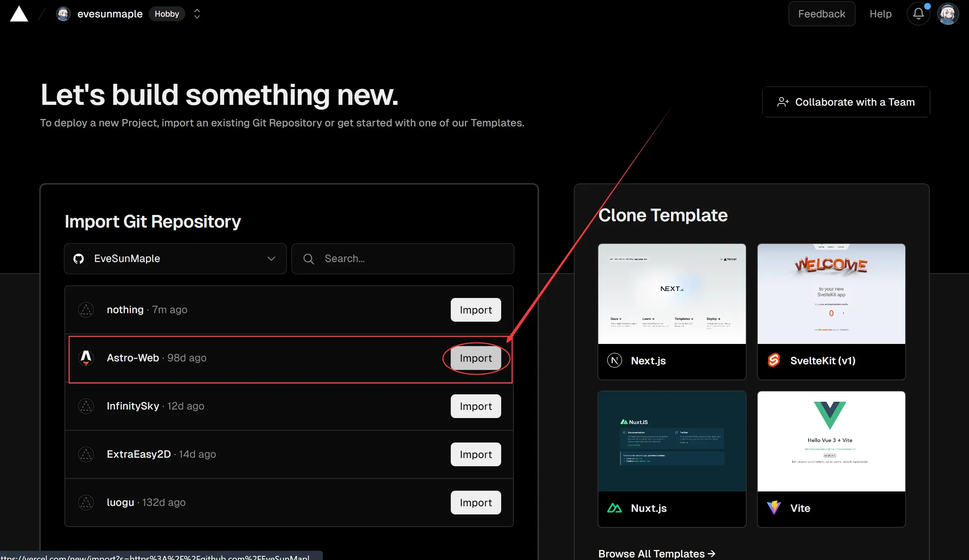Click the Next.js framework icon
The height and width of the screenshot is (560, 969).
pyautogui.click(x=614, y=360)
